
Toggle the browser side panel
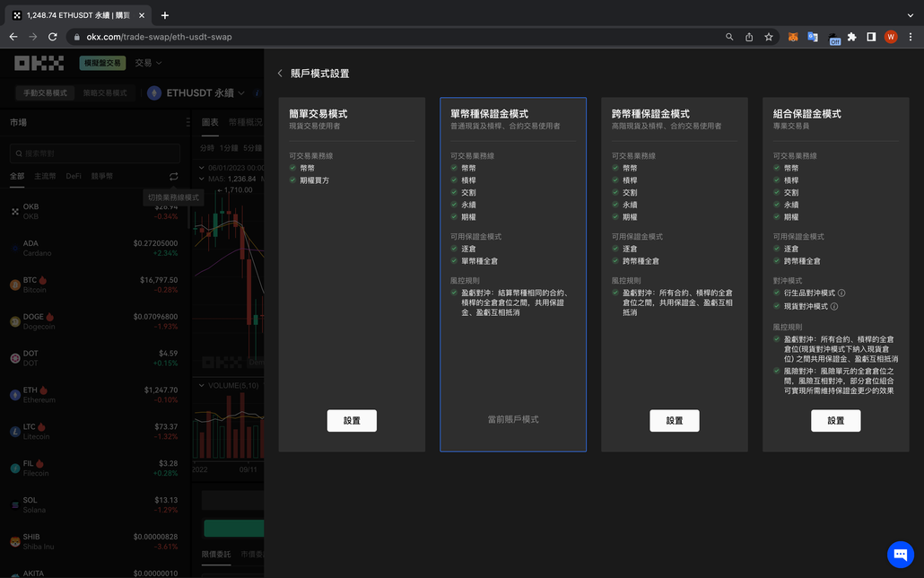pos(871,37)
